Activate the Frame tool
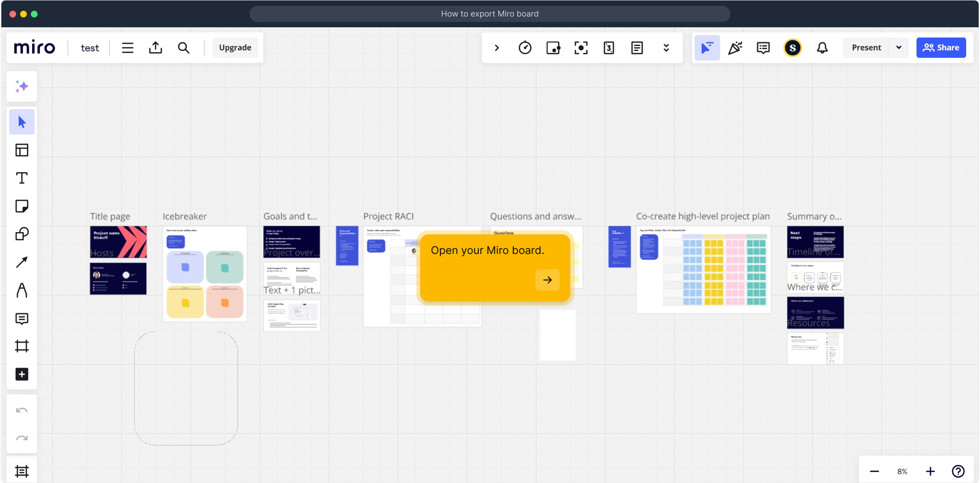 coord(21,346)
